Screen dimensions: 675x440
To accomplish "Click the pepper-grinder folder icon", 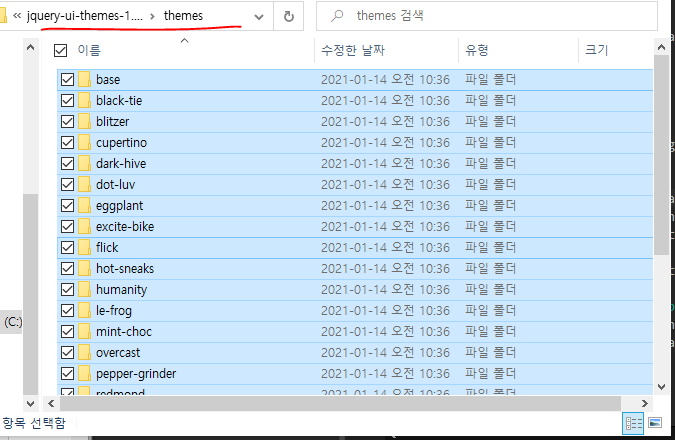I will pyautogui.click(x=84, y=374).
